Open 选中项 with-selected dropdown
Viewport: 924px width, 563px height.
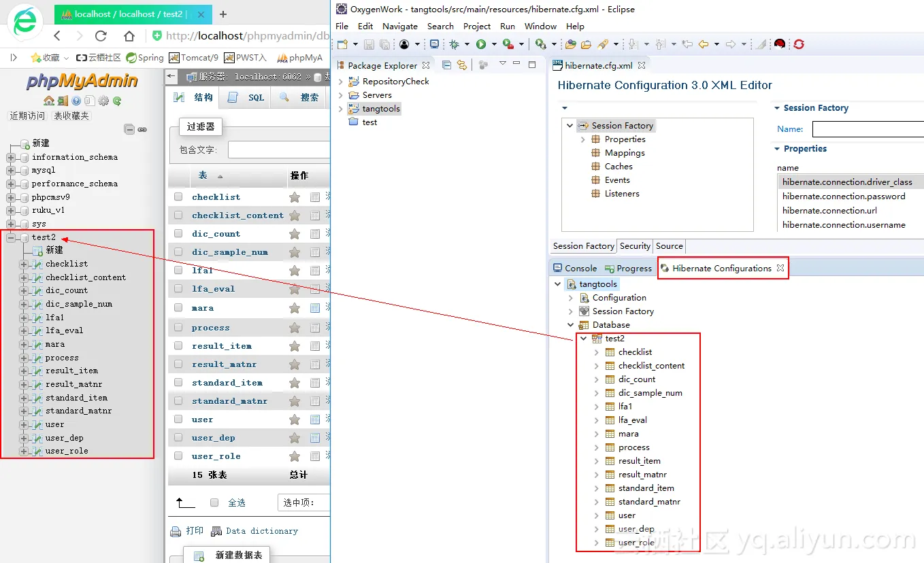tap(304, 502)
